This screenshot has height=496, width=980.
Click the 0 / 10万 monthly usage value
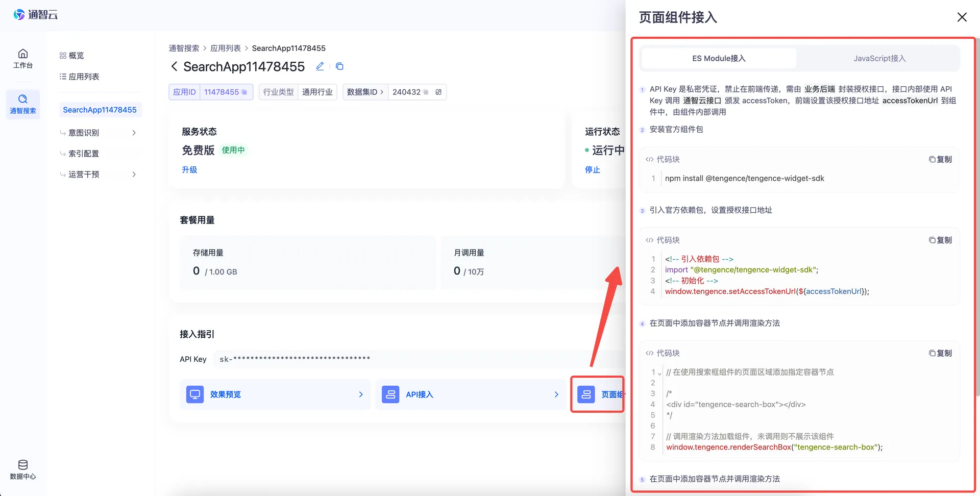[x=469, y=271]
